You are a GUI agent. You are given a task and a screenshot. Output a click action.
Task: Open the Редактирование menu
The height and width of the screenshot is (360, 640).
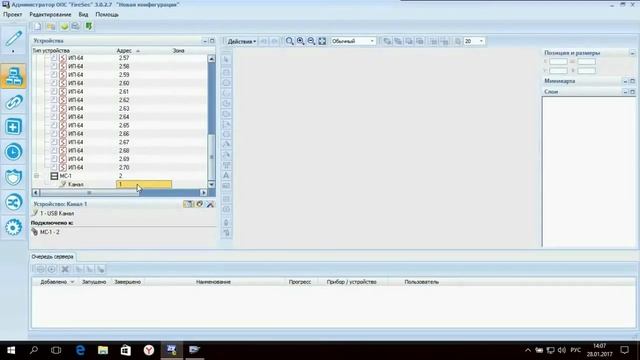point(50,14)
